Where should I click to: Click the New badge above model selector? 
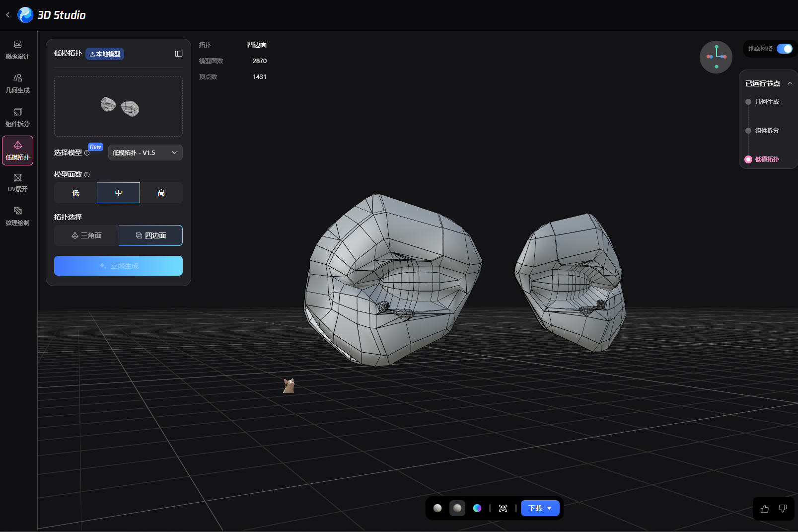(95, 147)
